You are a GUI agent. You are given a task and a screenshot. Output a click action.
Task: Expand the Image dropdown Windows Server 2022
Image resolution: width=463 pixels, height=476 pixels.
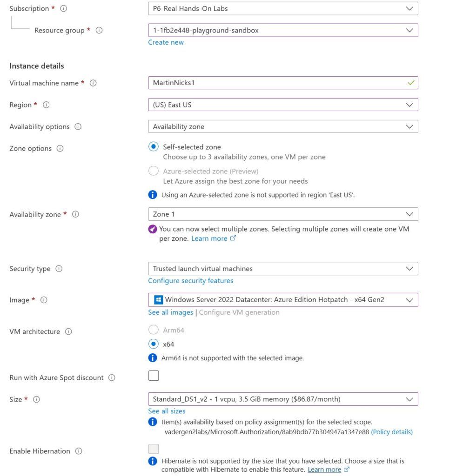coord(283,300)
